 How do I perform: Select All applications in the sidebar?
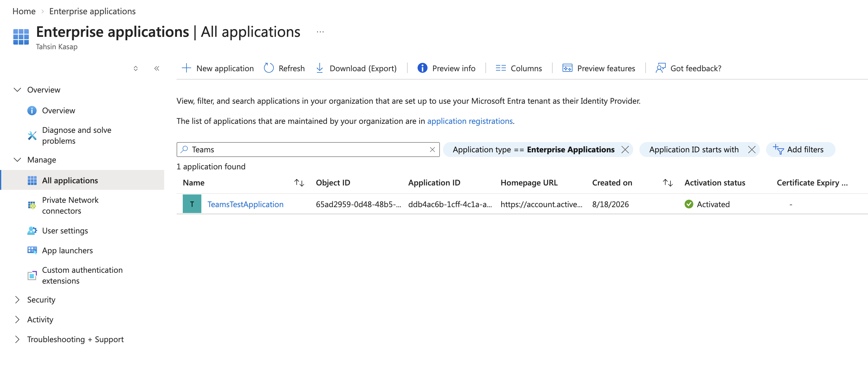point(82,180)
